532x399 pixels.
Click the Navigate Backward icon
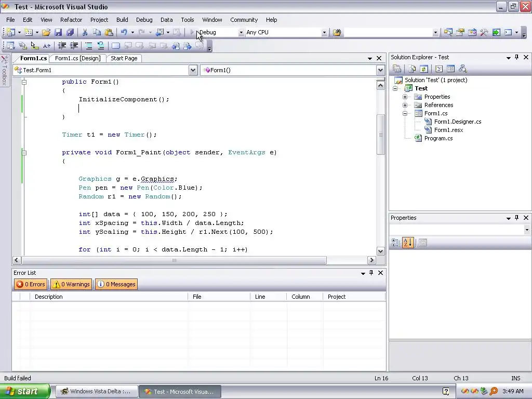(159, 32)
